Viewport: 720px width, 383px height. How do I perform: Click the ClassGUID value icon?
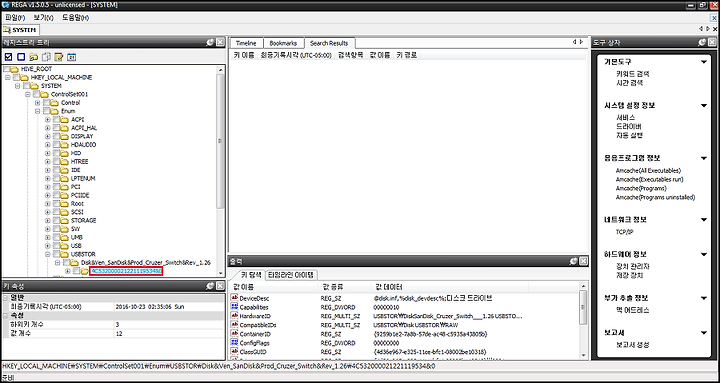point(235,352)
